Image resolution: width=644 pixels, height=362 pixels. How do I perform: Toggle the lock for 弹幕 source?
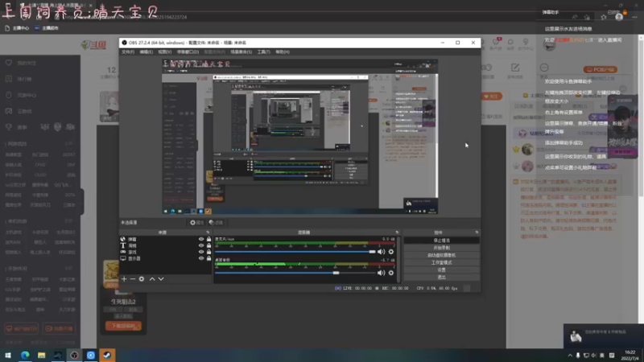[x=208, y=239]
